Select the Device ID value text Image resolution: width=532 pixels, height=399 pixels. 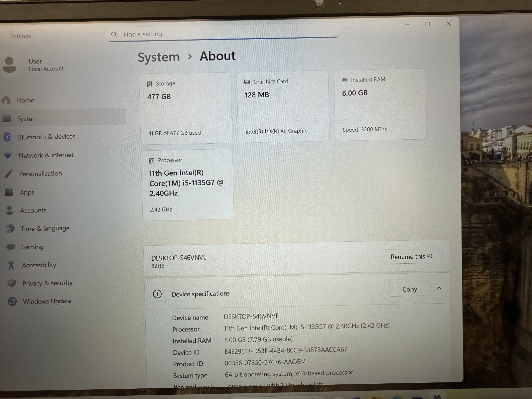click(286, 350)
